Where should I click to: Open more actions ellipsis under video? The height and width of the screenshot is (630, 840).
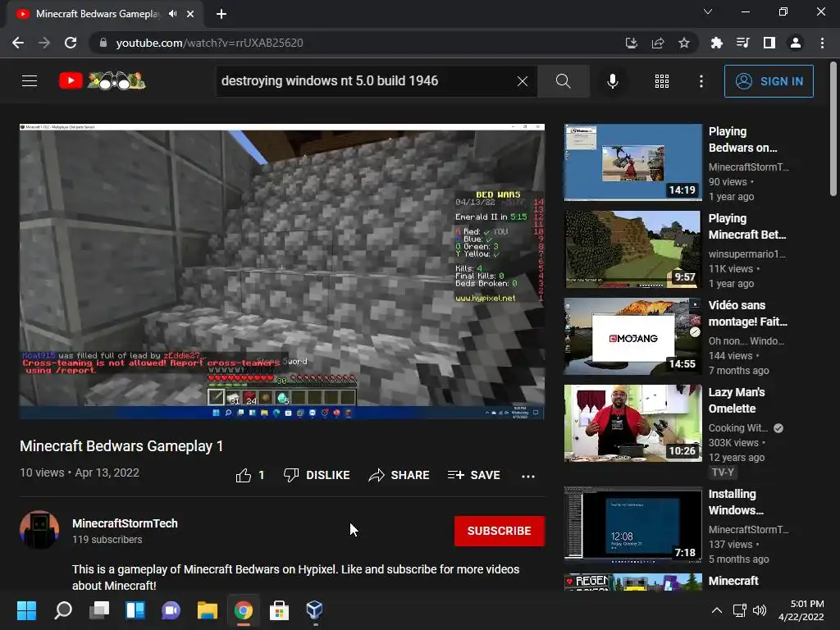pos(528,476)
